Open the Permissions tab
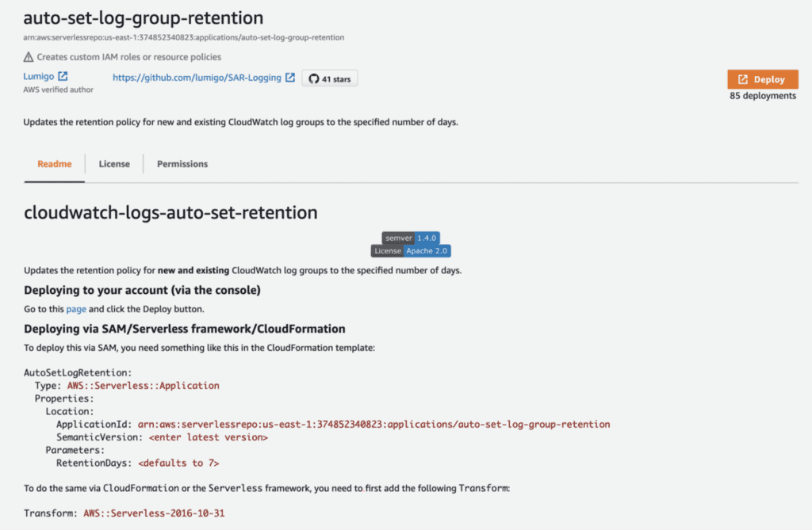Screen dimensions: 812x530 click(x=182, y=164)
